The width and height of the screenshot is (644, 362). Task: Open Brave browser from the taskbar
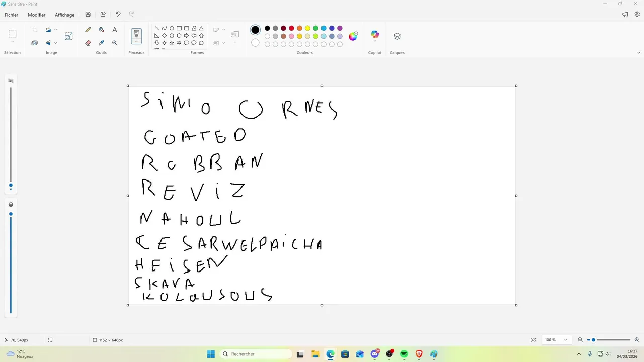(x=419, y=354)
